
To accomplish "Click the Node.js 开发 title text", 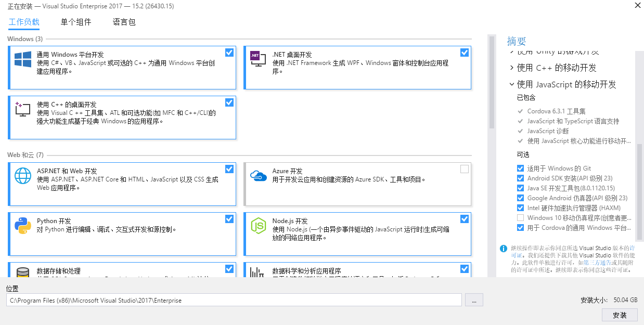I will 290,221.
